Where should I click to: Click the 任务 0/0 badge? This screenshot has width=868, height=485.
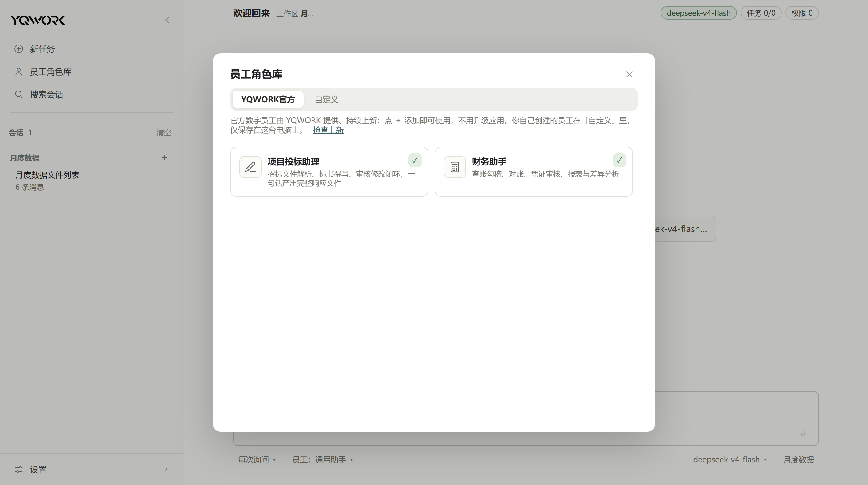[x=761, y=13]
